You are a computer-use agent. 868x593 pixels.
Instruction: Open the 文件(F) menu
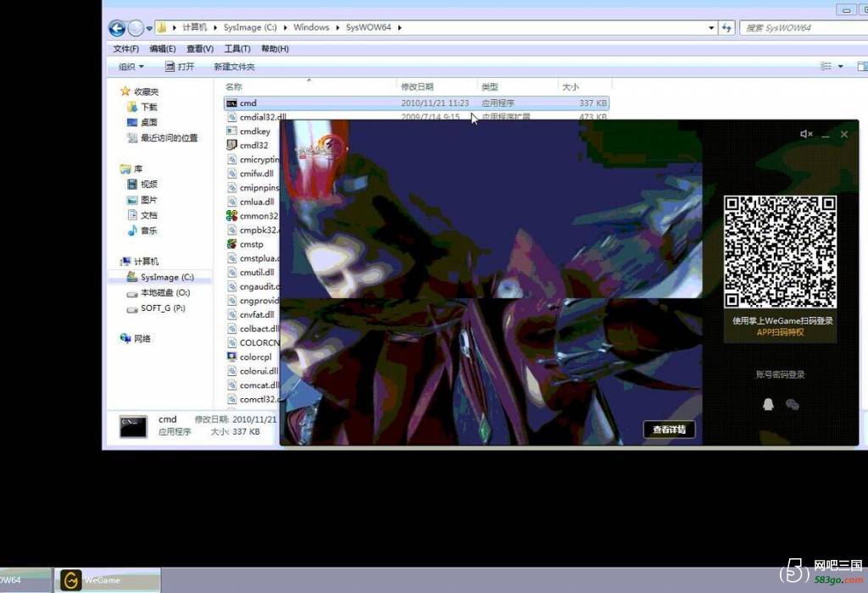point(125,48)
